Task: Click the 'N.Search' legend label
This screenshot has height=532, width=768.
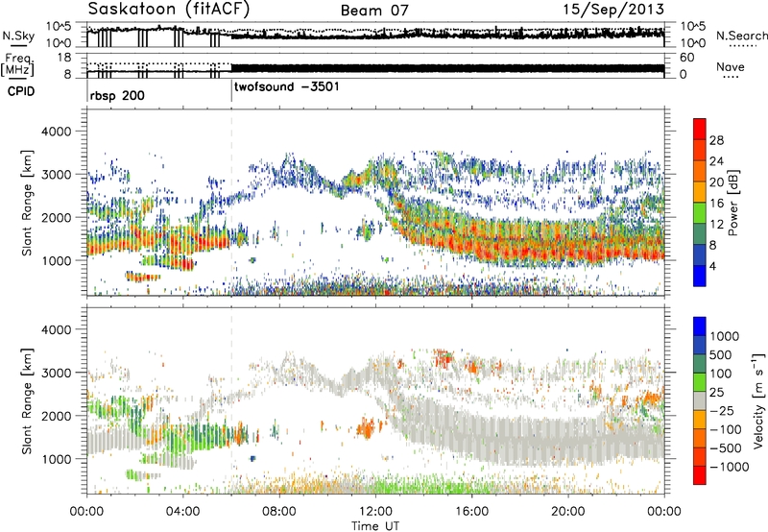Action: [x=741, y=36]
